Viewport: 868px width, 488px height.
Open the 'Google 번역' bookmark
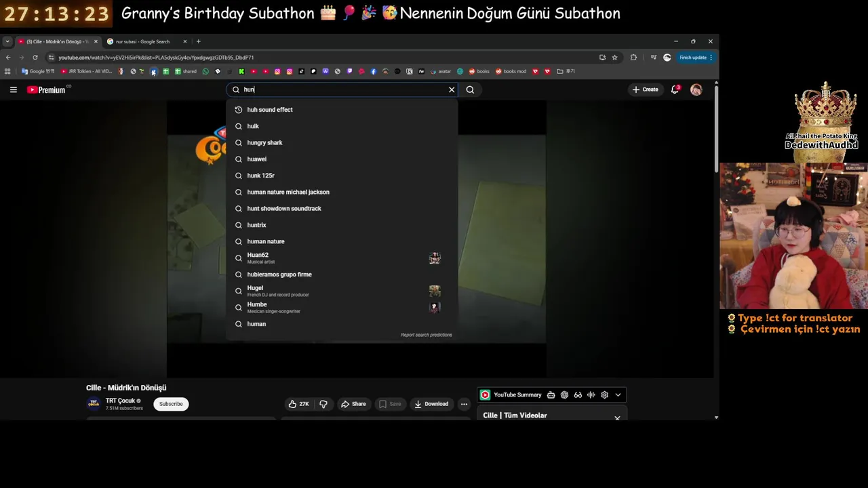coord(38,71)
